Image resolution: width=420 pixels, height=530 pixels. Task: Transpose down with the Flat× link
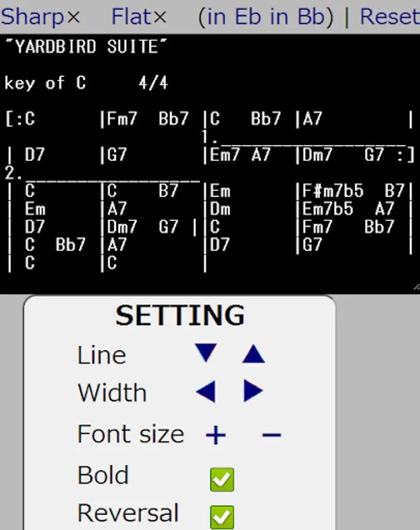(x=139, y=16)
